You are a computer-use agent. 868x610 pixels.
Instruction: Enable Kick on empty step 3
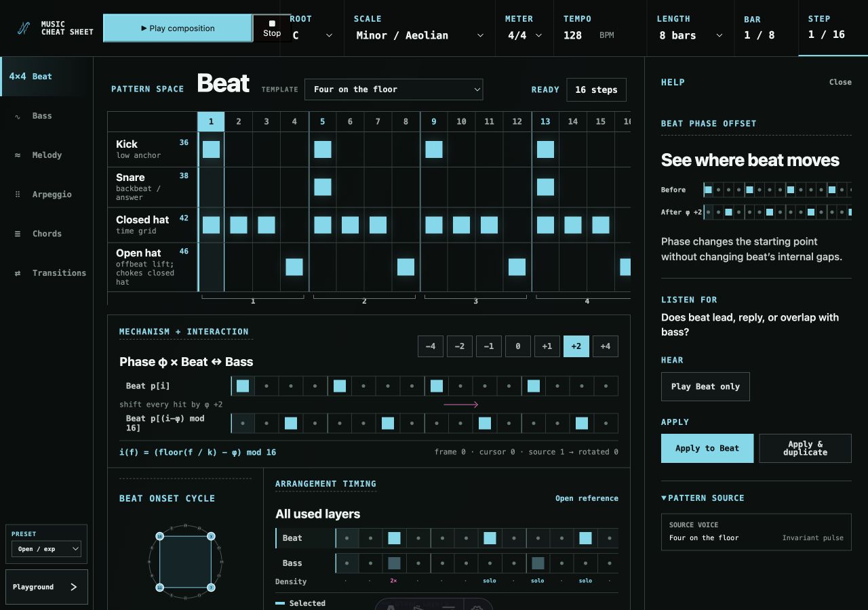coord(267,149)
